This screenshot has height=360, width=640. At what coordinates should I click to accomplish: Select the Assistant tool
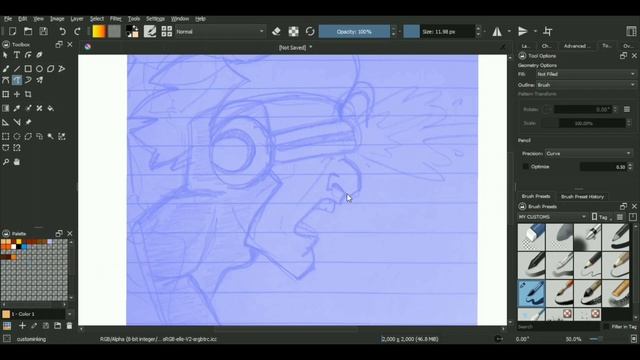click(x=6, y=122)
